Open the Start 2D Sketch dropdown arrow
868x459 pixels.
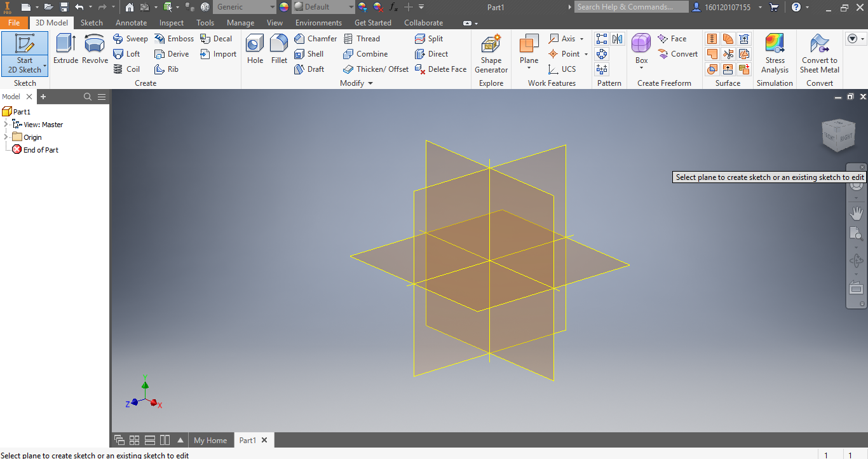[45, 66]
